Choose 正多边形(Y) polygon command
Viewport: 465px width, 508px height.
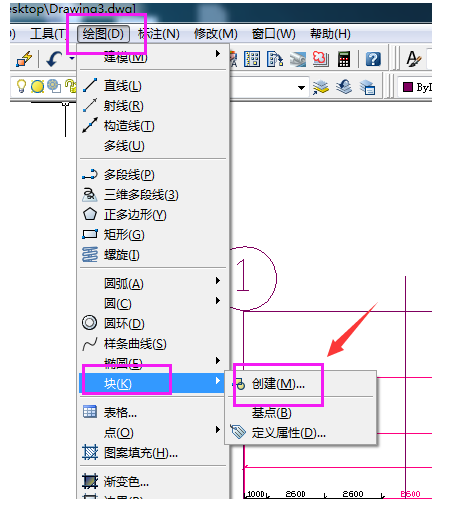[x=153, y=215]
